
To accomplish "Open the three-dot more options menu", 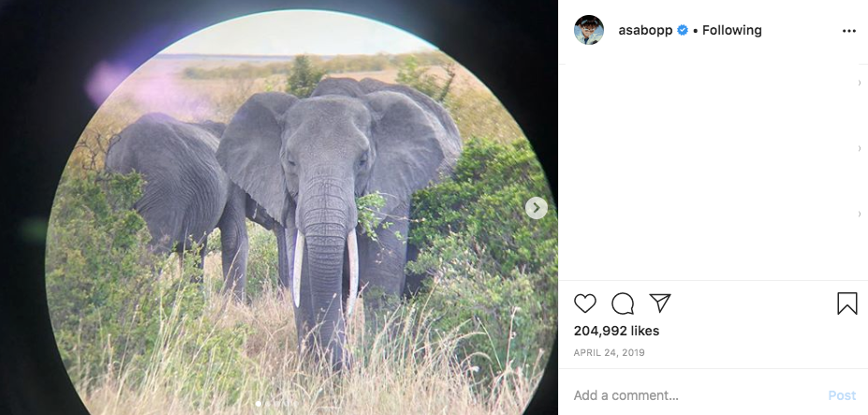I will (x=848, y=31).
